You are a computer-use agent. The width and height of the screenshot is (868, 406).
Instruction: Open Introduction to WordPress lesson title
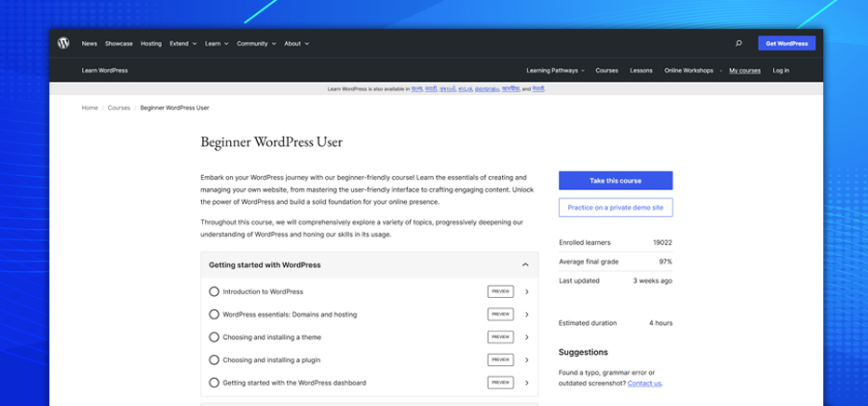pos(263,291)
